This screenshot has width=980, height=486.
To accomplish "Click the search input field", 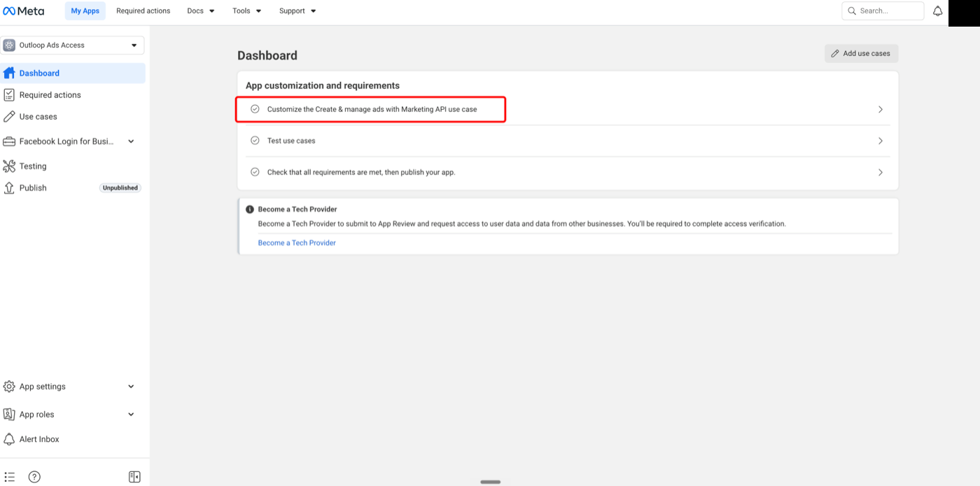I will point(883,11).
